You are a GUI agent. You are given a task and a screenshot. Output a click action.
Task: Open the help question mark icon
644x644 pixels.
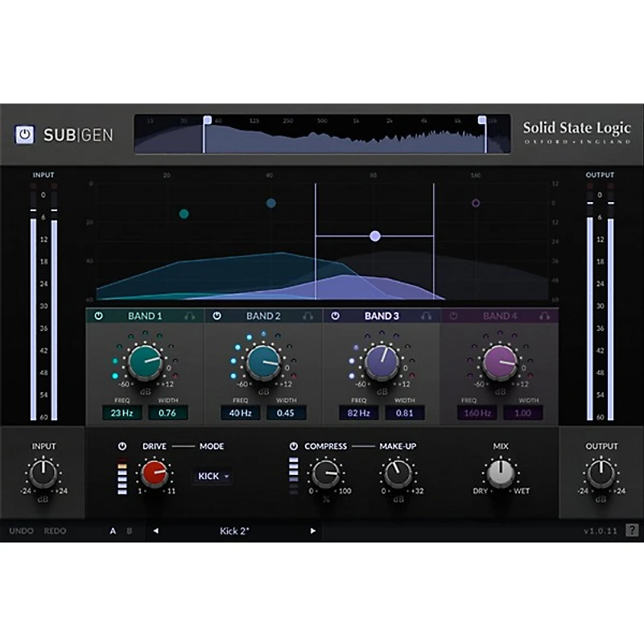(632, 530)
